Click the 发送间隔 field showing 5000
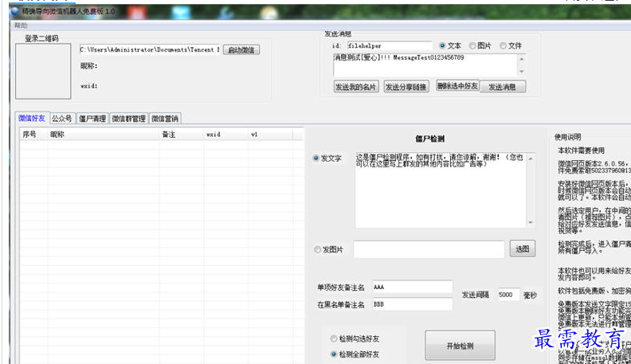 point(508,295)
